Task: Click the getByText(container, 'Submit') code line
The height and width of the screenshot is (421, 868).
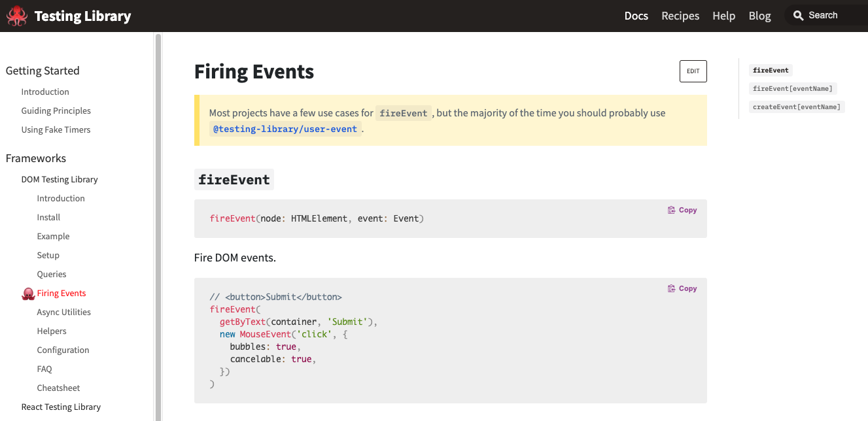Action: (x=299, y=322)
